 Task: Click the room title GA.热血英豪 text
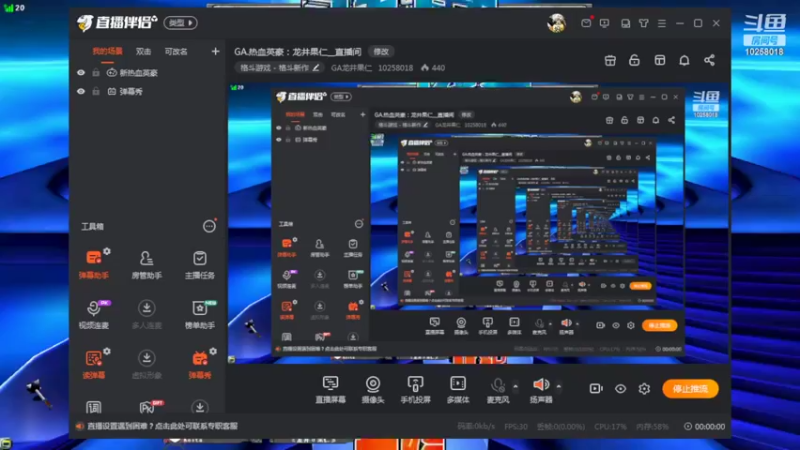[x=297, y=52]
